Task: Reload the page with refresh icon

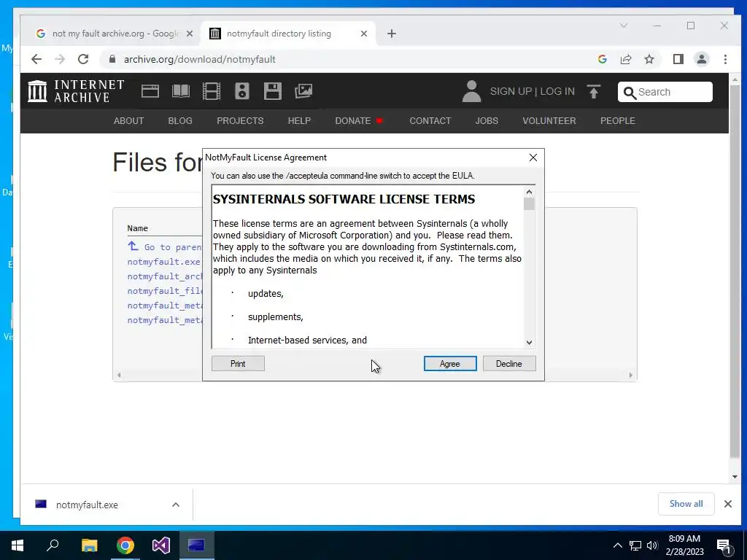Action: (x=83, y=59)
